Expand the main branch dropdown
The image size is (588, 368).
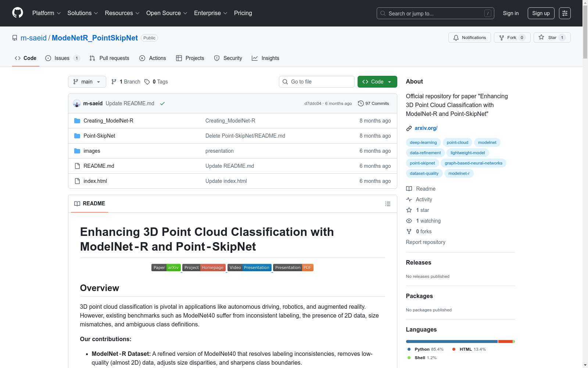tap(87, 82)
